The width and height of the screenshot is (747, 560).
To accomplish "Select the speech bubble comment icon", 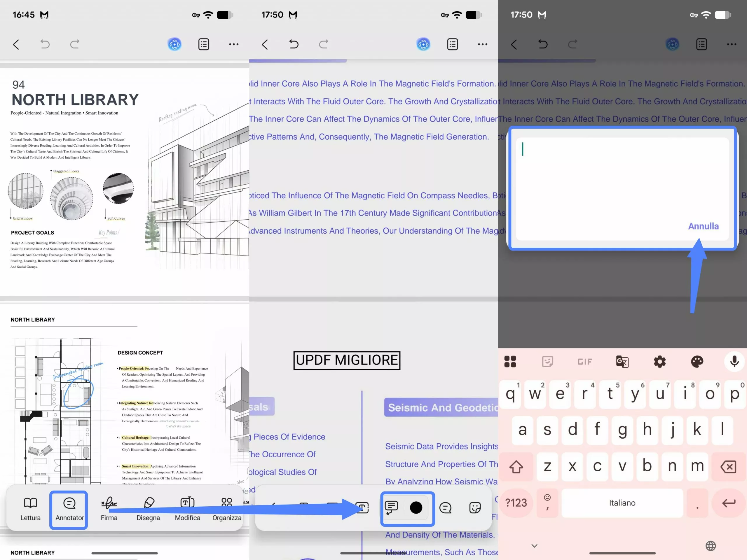I will pyautogui.click(x=445, y=507).
